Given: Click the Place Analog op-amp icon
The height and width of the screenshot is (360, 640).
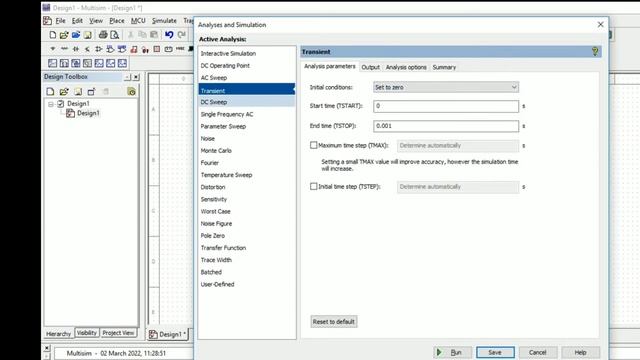Looking at the screenshot, I should [98, 49].
